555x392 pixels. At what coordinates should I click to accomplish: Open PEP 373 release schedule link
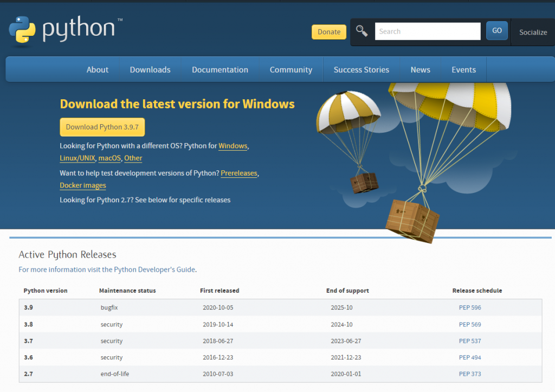470,374
